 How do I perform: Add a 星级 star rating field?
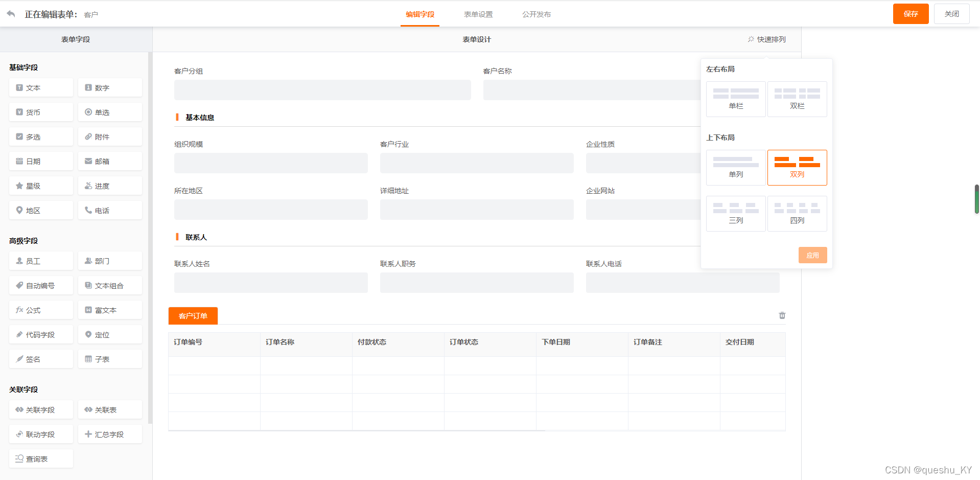tap(41, 186)
